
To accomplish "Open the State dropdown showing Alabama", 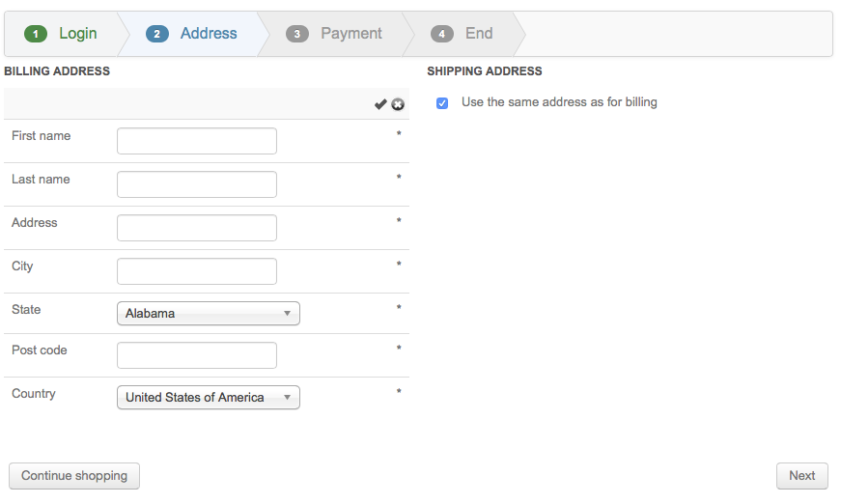I will click(x=208, y=313).
